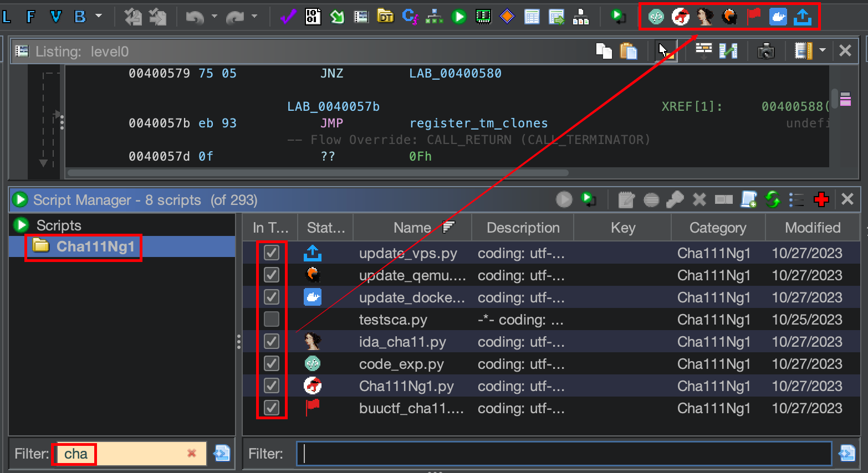
Task: Run update_vps upload script toolbar icon
Action: pyautogui.click(x=803, y=17)
